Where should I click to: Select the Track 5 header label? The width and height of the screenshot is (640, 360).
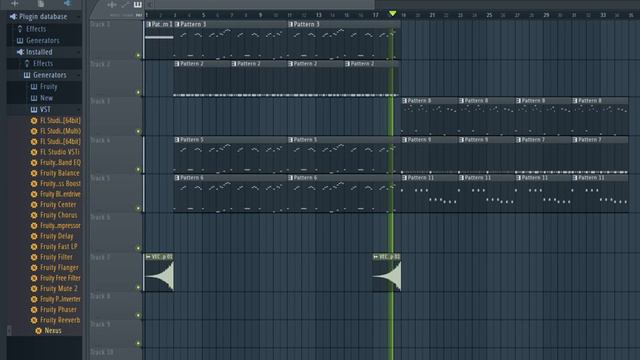coord(100,178)
